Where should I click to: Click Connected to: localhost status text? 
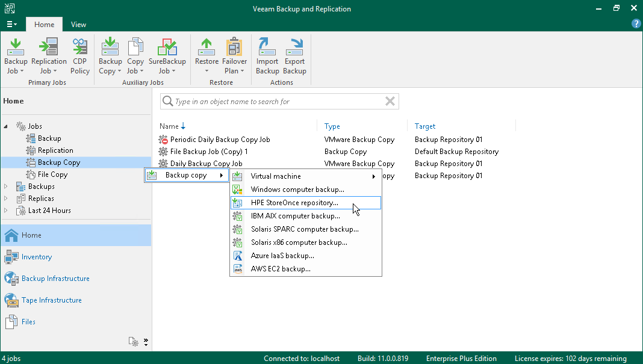tap(302, 358)
